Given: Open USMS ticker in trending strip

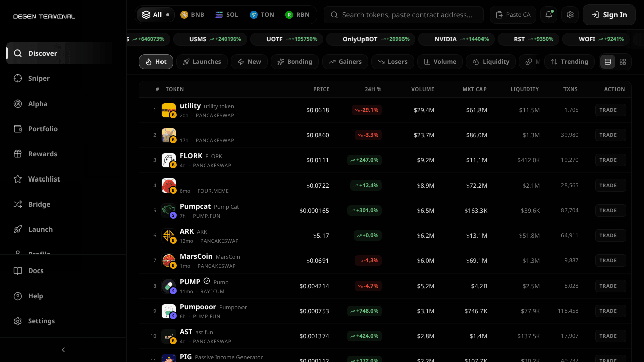Looking at the screenshot, I should (210, 39).
